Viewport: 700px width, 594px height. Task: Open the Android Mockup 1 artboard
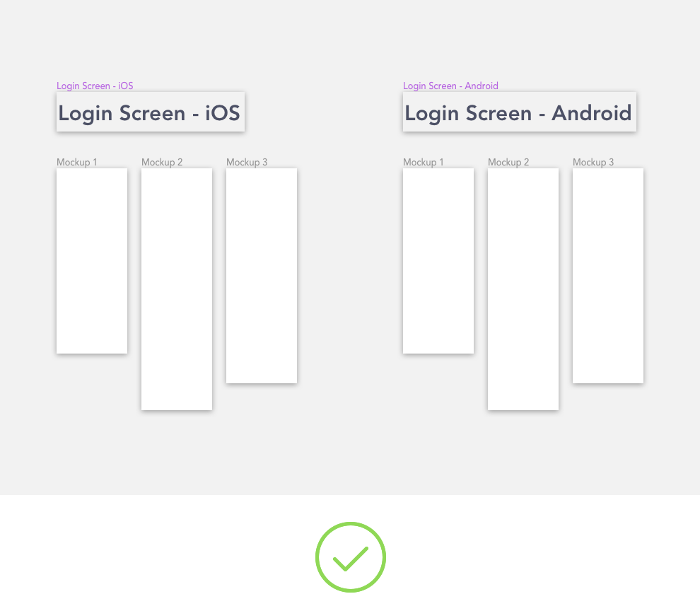438,261
